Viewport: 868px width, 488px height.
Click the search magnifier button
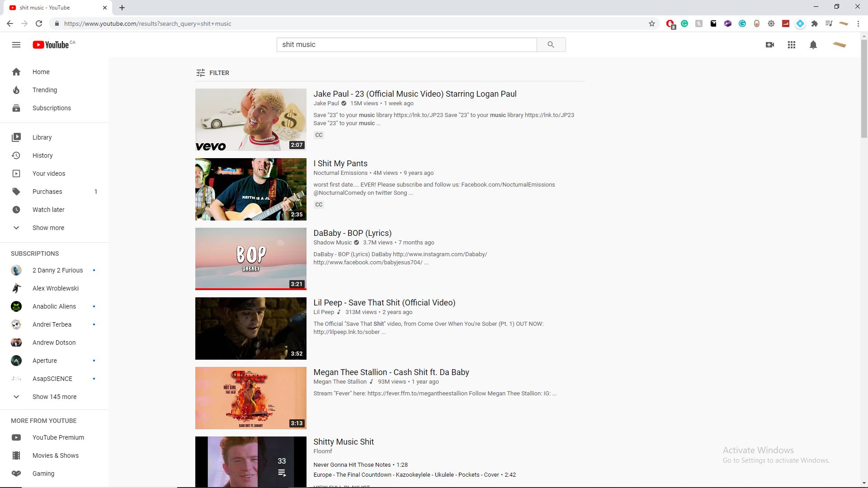click(551, 45)
